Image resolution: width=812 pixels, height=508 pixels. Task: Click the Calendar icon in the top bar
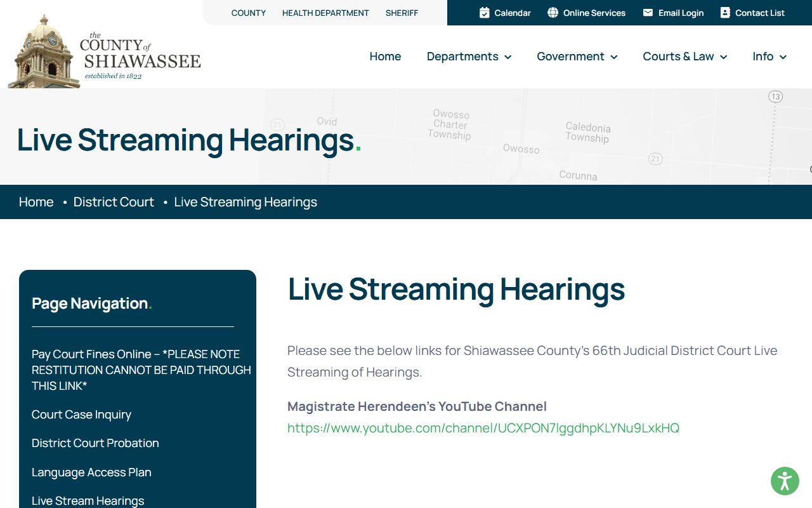[484, 13]
